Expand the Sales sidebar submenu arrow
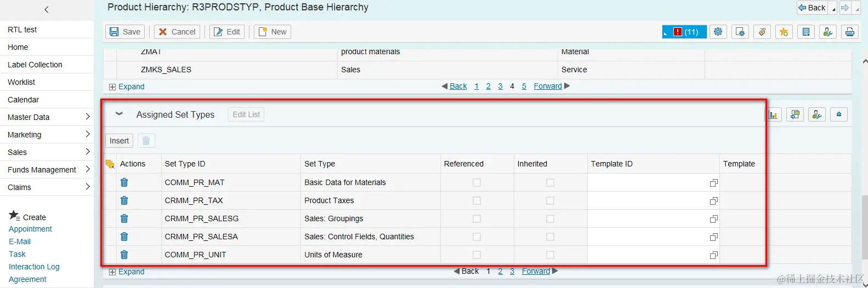Screen dimensions: 868x288 pos(88,152)
